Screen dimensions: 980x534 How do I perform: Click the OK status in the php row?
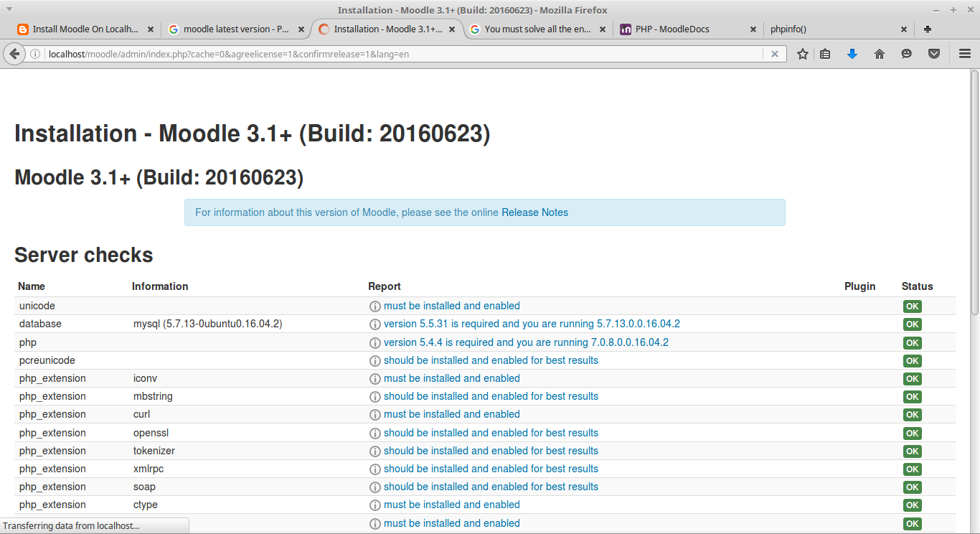[912, 343]
